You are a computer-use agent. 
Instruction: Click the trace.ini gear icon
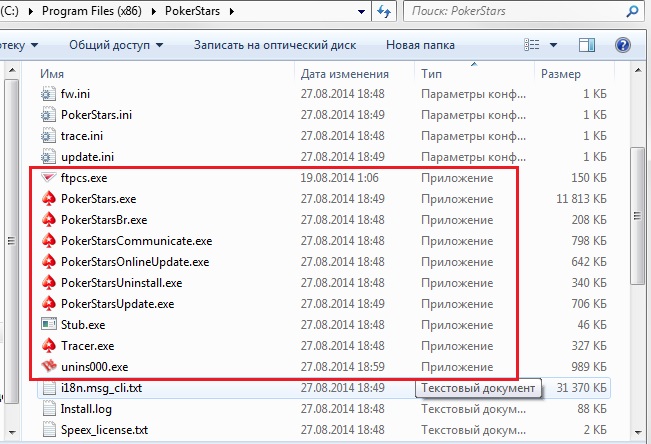coord(48,136)
